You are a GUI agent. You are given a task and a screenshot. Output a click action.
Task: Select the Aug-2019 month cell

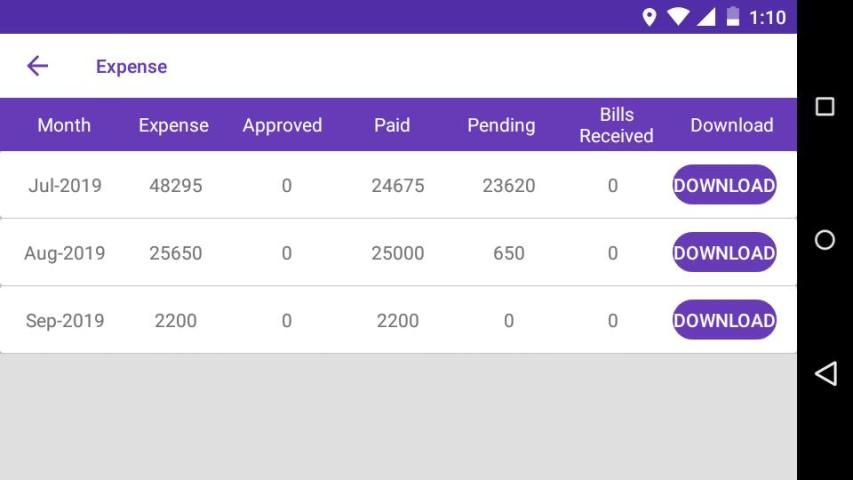coord(65,253)
